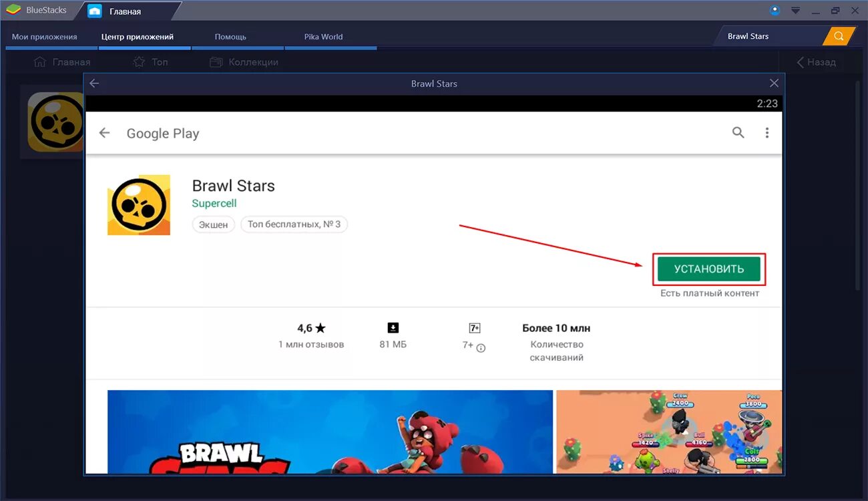The height and width of the screenshot is (501, 868).
Task: Close the Brawl Stars popup window
Action: [x=774, y=83]
